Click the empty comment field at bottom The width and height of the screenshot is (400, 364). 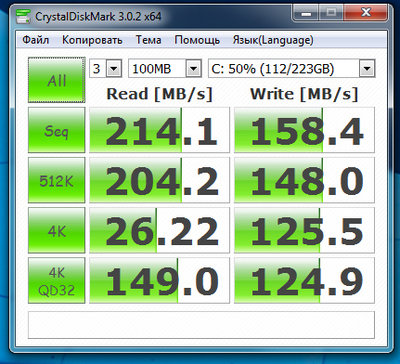(x=201, y=325)
